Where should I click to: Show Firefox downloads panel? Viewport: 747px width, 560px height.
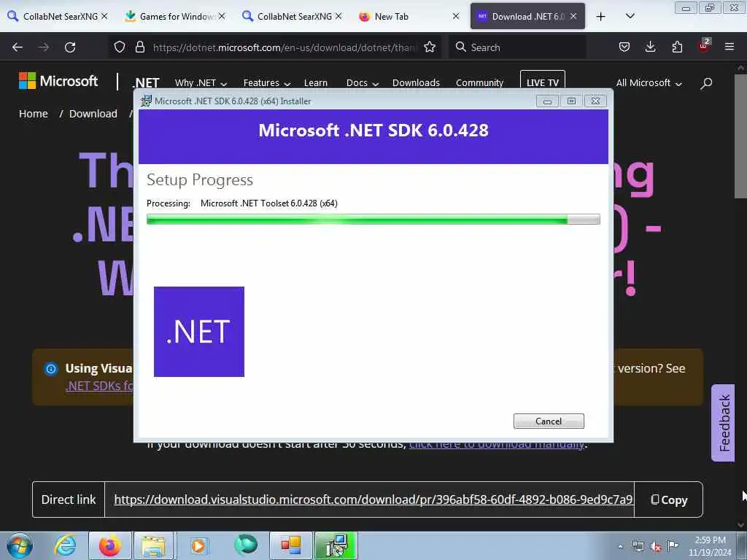[650, 47]
